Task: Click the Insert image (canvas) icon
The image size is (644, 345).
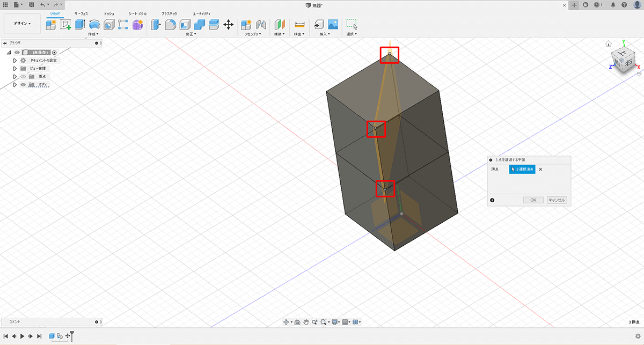Action: tap(333, 24)
